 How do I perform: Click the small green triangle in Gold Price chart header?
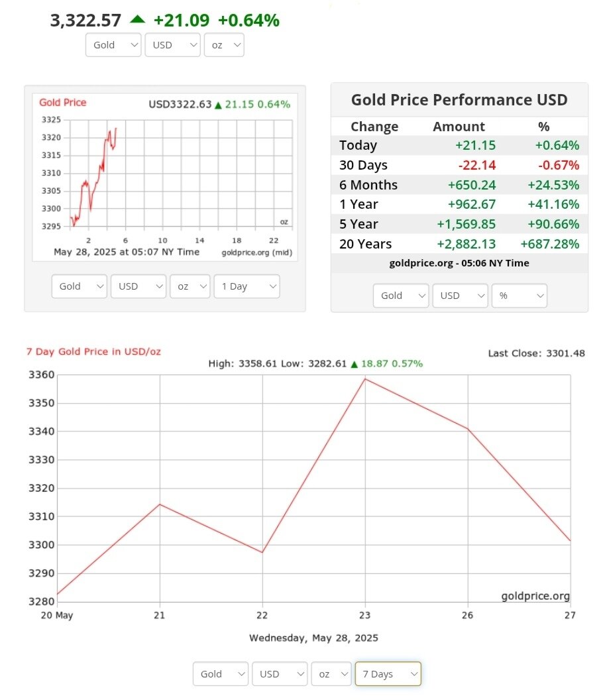point(218,105)
